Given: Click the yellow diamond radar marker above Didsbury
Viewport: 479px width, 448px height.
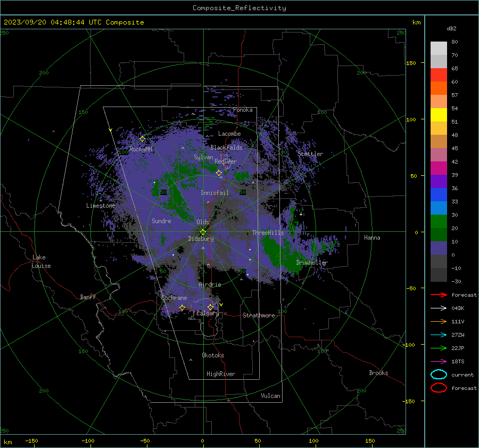Looking at the screenshot, I should pos(203,232).
